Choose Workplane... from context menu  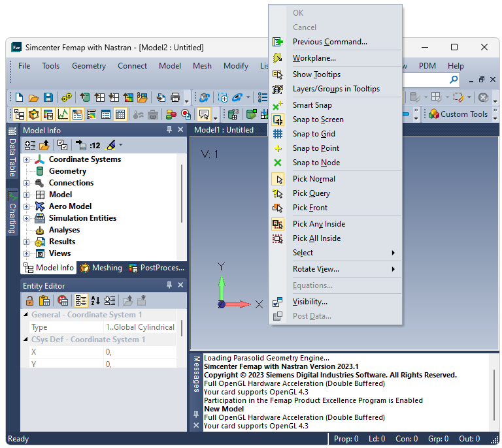tap(314, 58)
